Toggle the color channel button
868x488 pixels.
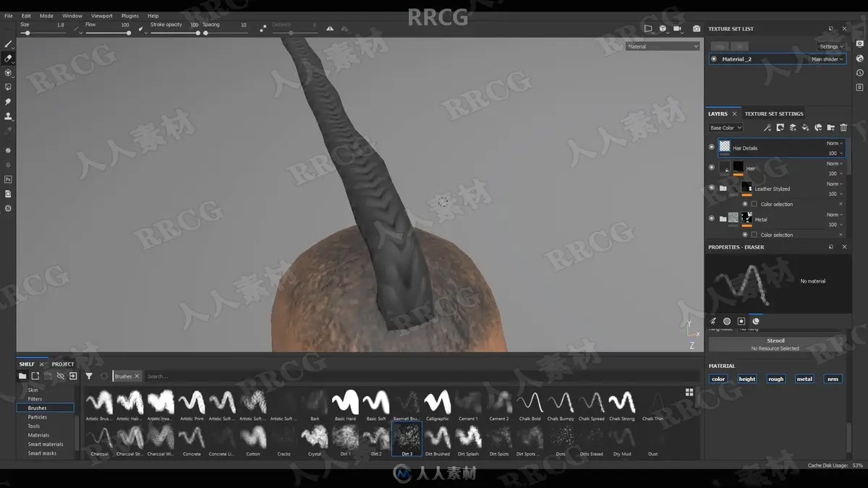pyautogui.click(x=718, y=379)
